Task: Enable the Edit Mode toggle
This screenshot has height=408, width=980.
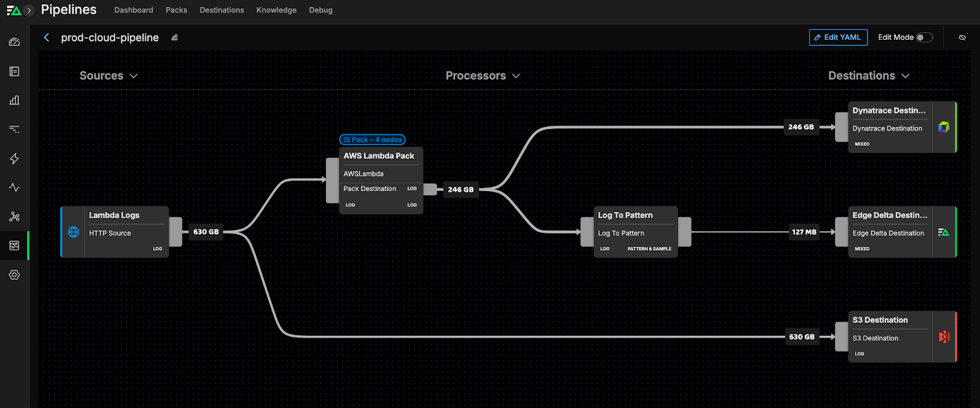Action: (924, 37)
